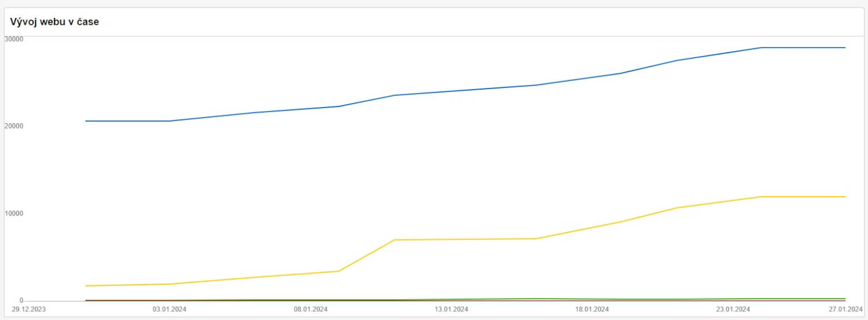Click the yellow line's starting point
868x320 pixels.
(x=85, y=286)
